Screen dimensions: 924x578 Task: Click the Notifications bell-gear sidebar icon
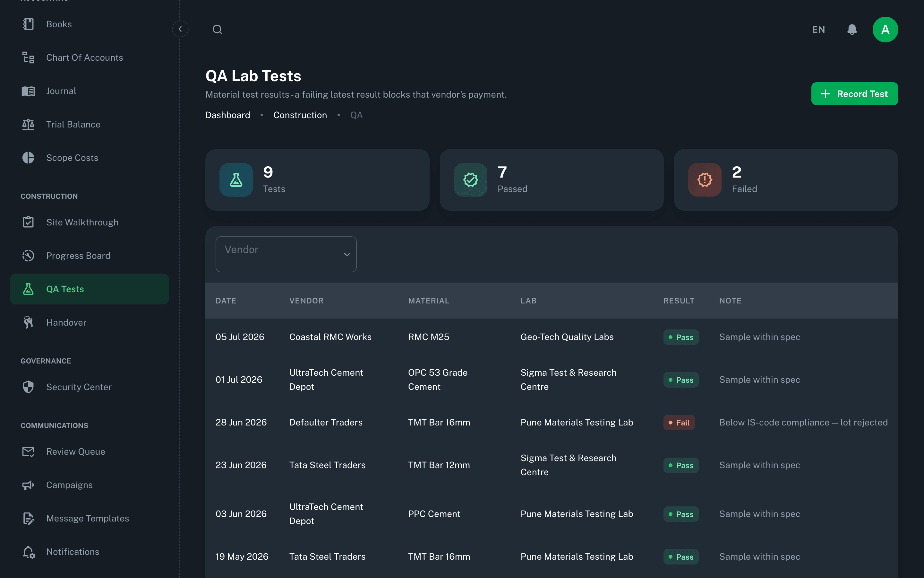click(x=28, y=552)
